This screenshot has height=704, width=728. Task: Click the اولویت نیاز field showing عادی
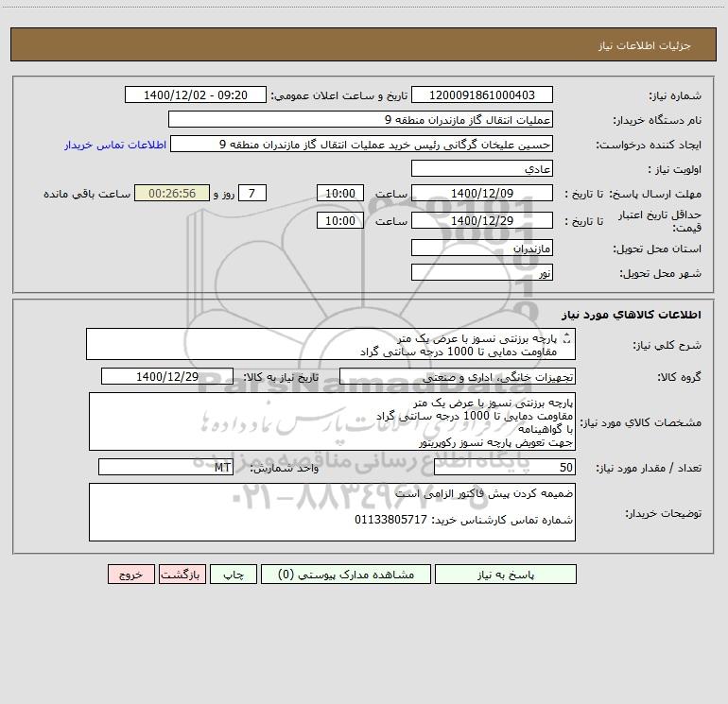coord(482,168)
